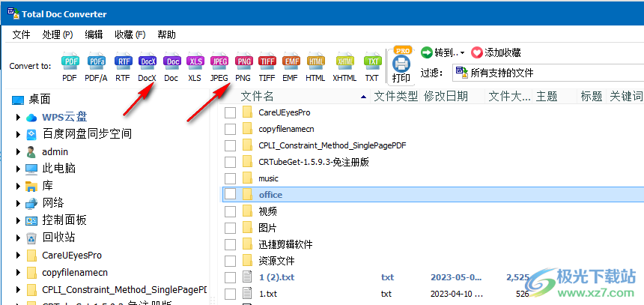Expand the 网络 tree node
Screen dimensions: 644x305
18,203
